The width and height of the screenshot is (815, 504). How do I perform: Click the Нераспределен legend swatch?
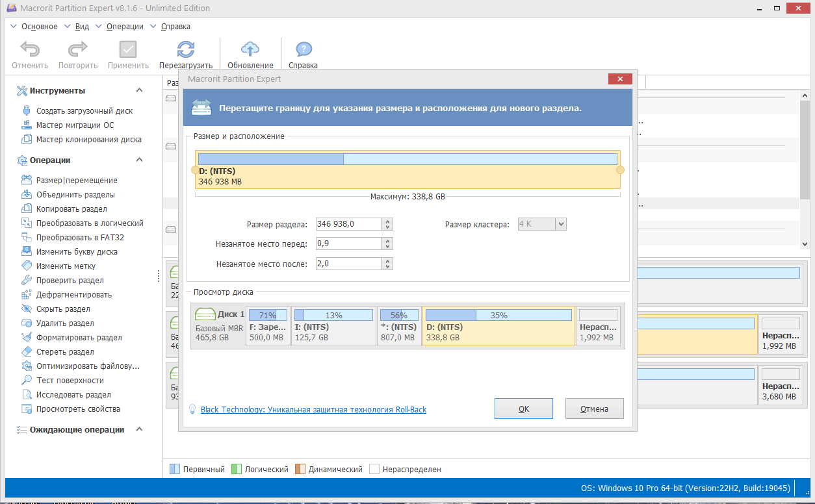point(374,469)
